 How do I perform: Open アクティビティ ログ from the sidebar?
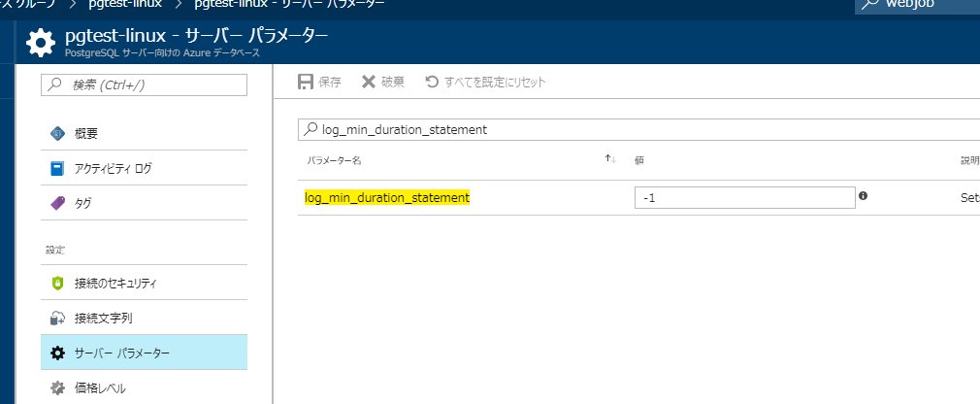click(x=113, y=168)
